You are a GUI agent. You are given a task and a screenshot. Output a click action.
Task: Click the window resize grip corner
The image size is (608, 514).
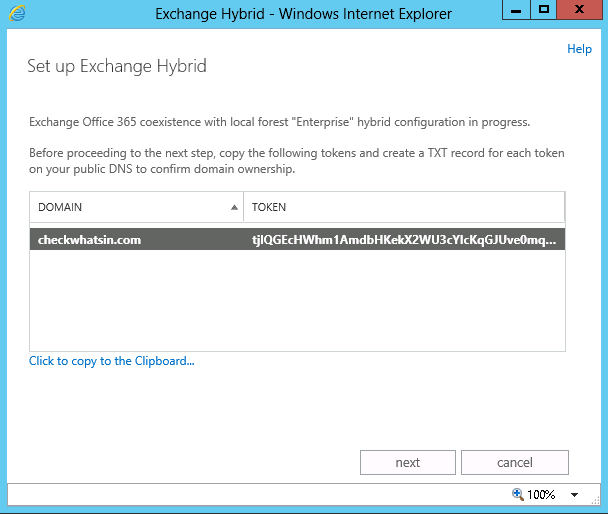(x=596, y=501)
